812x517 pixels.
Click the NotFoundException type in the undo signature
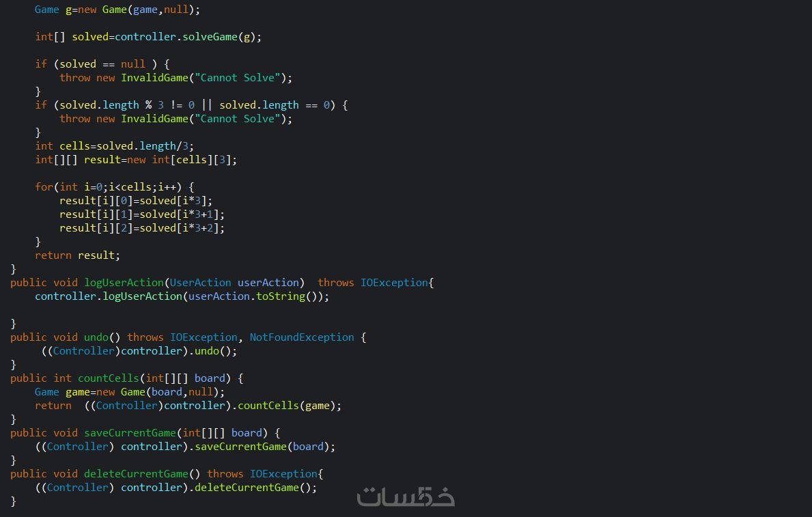click(x=302, y=337)
